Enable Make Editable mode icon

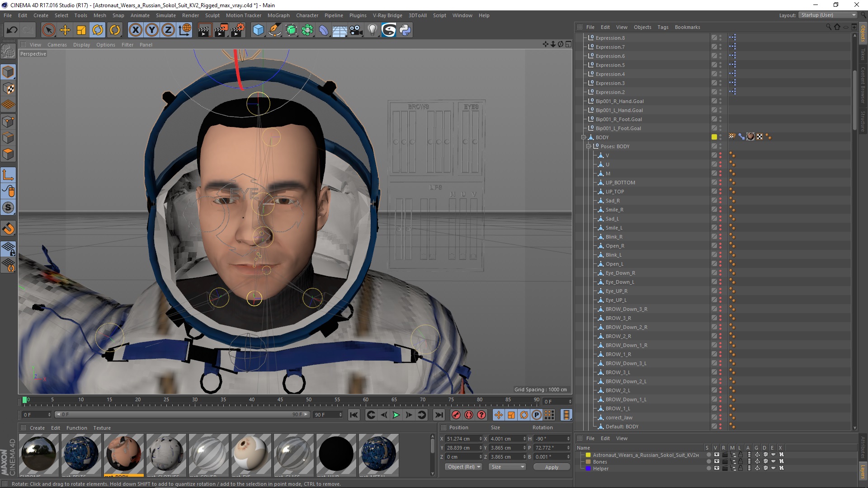pyautogui.click(x=8, y=51)
